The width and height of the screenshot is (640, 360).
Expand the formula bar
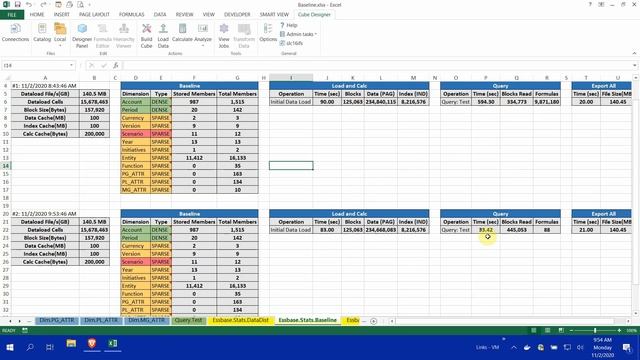pyautogui.click(x=635, y=65)
